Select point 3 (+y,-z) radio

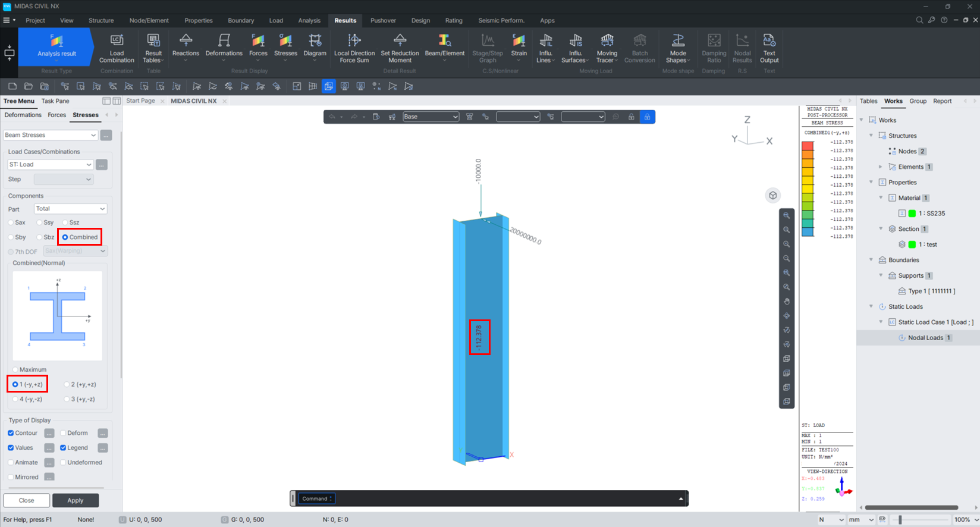67,399
